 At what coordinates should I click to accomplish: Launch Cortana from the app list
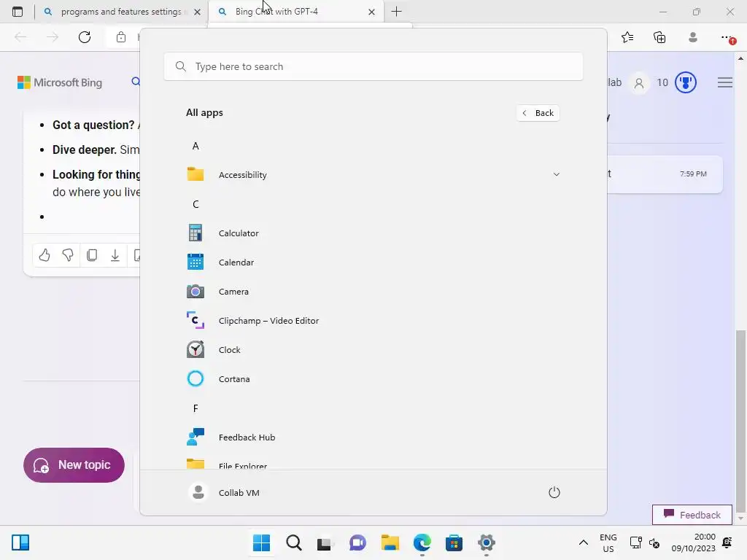(x=373, y=379)
